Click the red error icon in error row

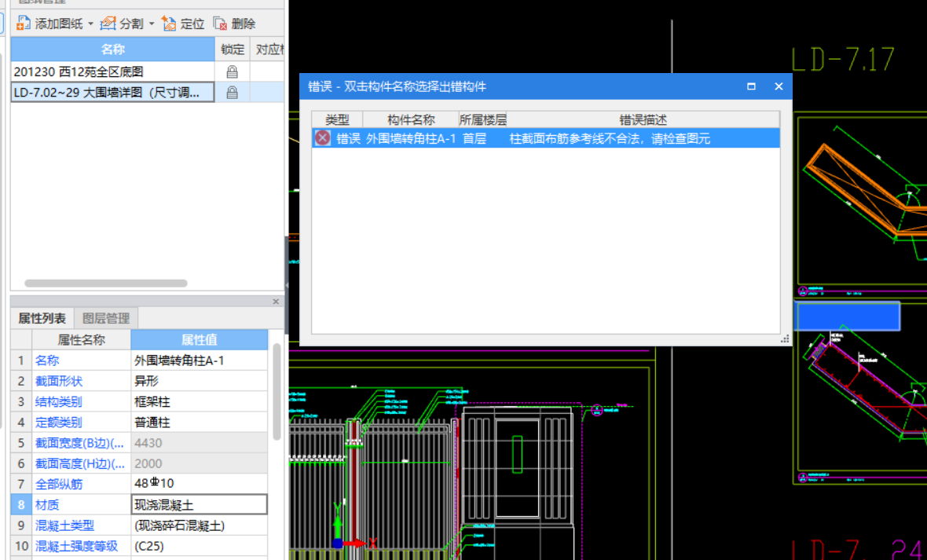(x=322, y=137)
